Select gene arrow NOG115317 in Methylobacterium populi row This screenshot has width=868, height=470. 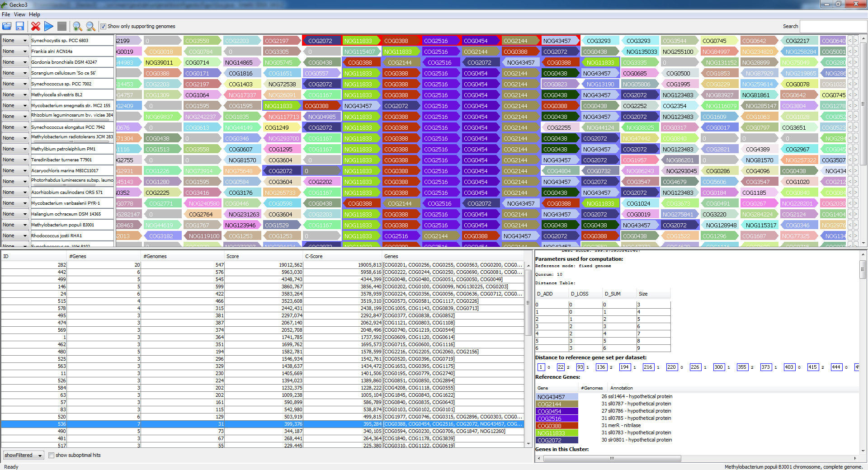759,225
